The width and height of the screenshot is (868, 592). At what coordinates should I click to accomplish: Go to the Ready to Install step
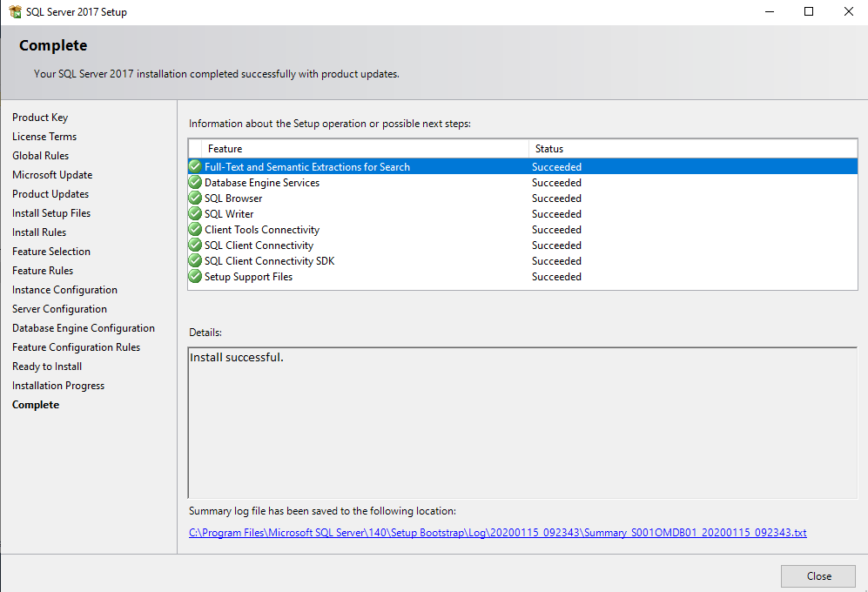(47, 367)
